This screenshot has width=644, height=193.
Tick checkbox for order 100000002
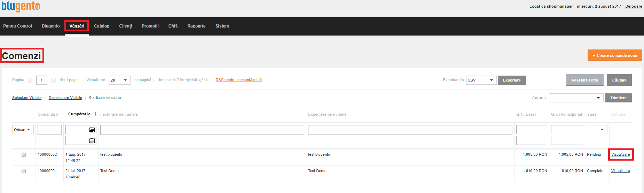click(24, 155)
